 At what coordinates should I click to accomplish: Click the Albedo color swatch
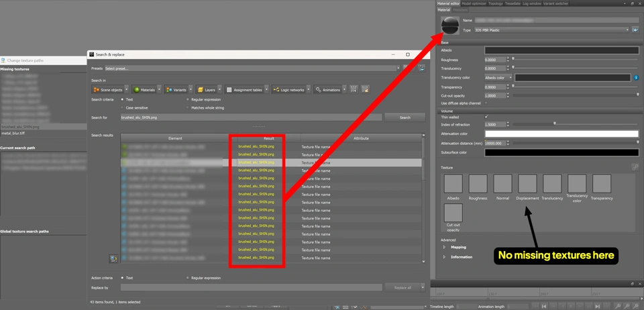click(561, 50)
